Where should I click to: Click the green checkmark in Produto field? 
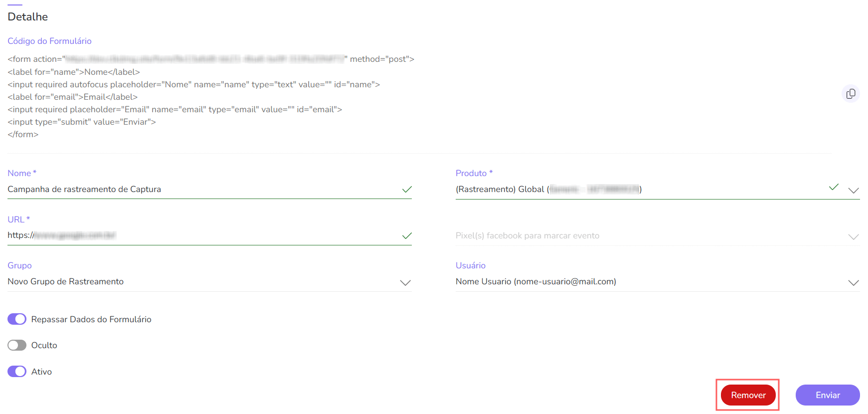coord(834,188)
